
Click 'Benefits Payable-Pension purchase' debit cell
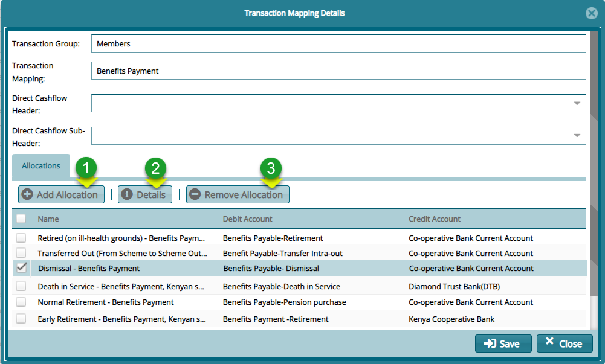284,302
